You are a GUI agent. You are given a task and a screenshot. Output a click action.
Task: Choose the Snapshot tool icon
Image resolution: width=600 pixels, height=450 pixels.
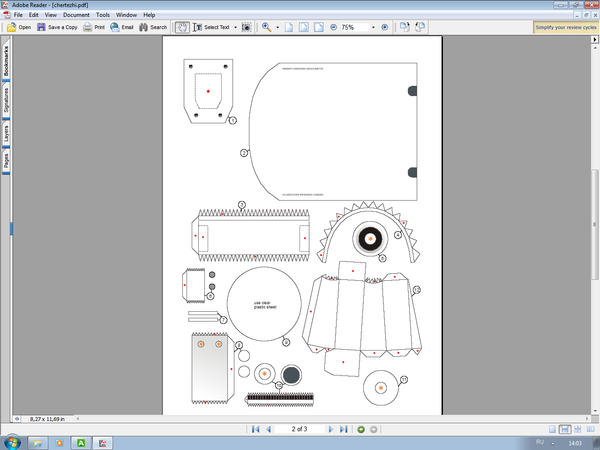(x=247, y=27)
